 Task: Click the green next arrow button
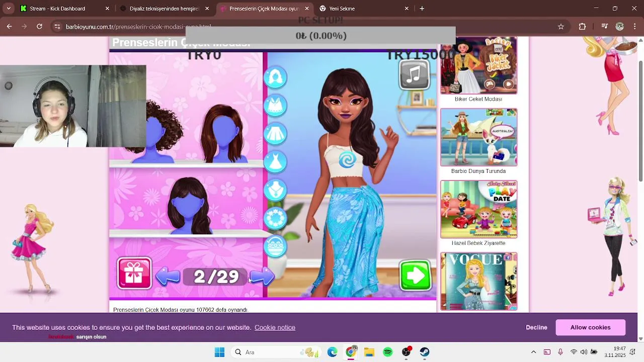coord(415,275)
